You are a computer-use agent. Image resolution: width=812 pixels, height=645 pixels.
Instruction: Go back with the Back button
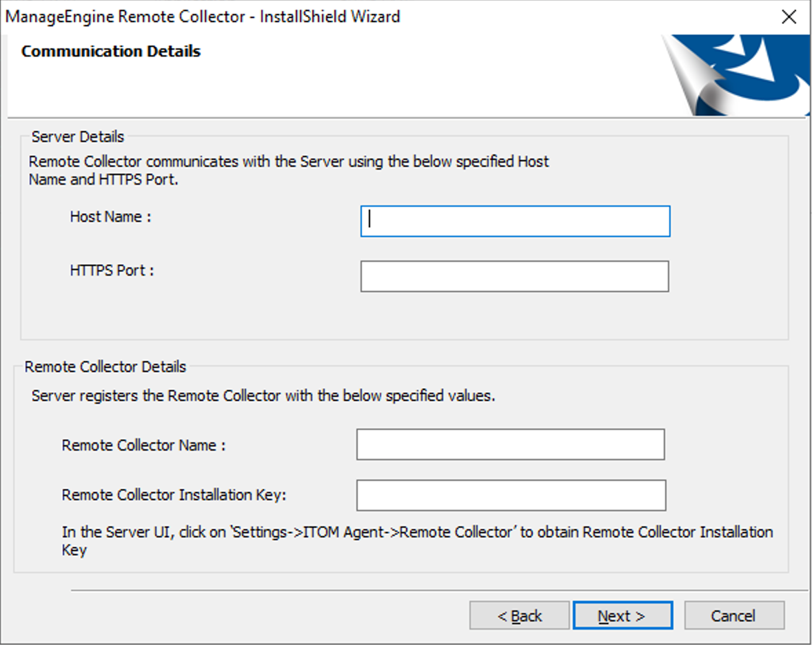[519, 615]
